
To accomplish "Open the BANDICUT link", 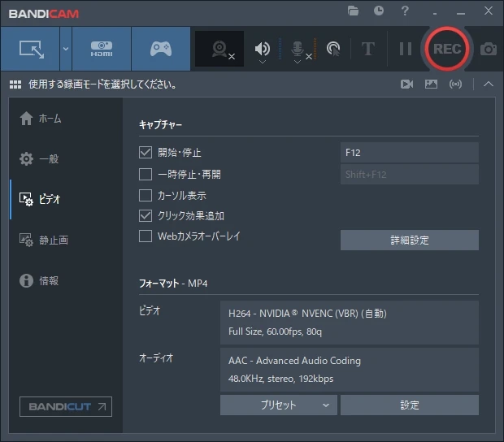I will tap(66, 406).
